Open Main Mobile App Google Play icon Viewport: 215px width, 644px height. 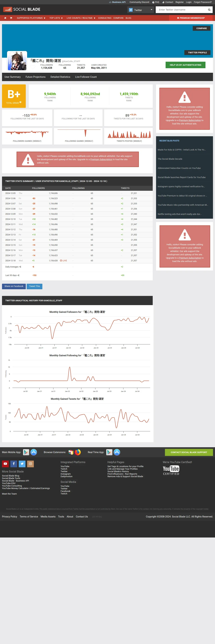26,452
